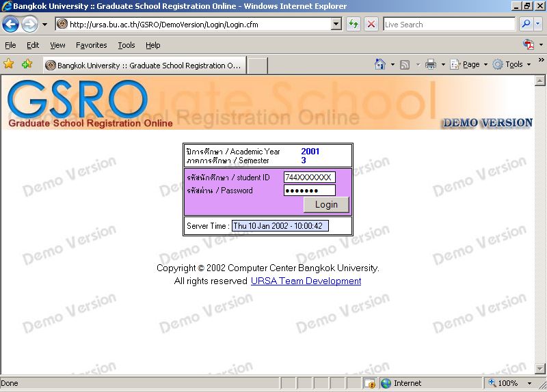Click the Internet zone globe icon
547x392 pixels.
tap(386, 383)
